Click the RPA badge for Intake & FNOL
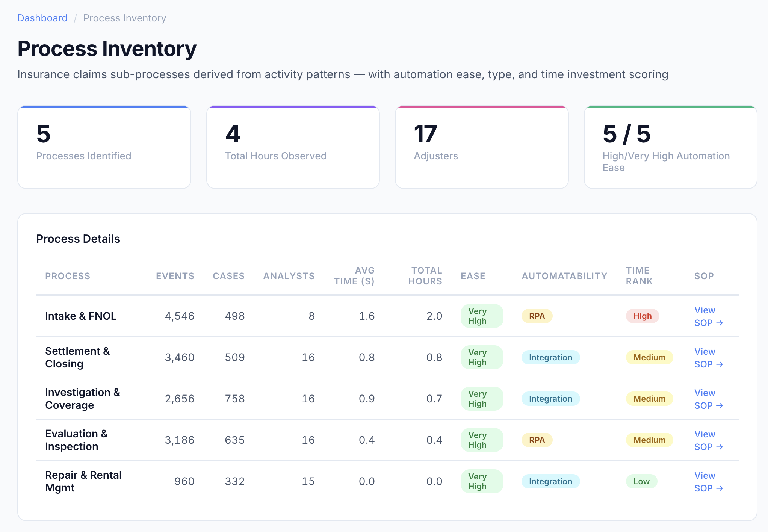 [x=537, y=316]
